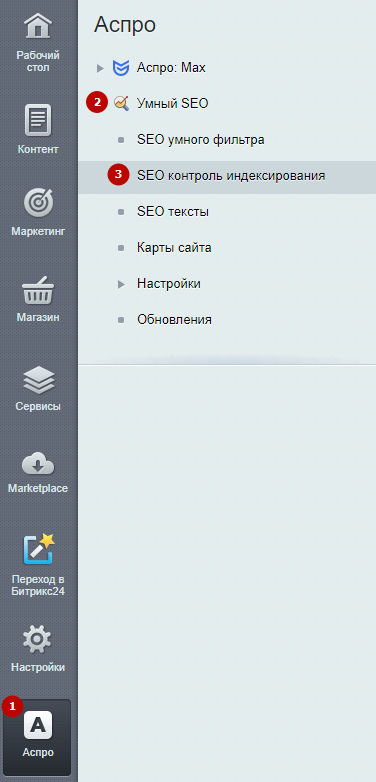Open SEO тексты
The image size is (376, 782).
tap(173, 211)
